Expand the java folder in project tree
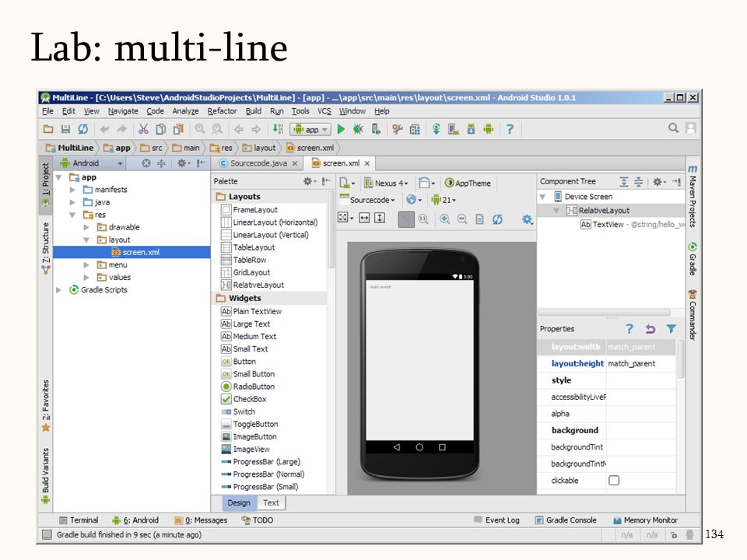Viewport: 747px width, 560px height. tap(72, 202)
